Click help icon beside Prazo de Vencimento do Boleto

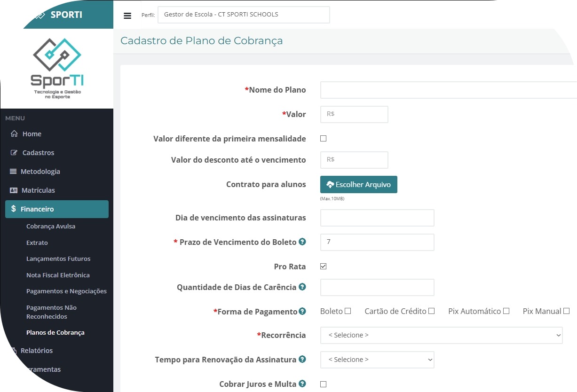pyautogui.click(x=302, y=242)
